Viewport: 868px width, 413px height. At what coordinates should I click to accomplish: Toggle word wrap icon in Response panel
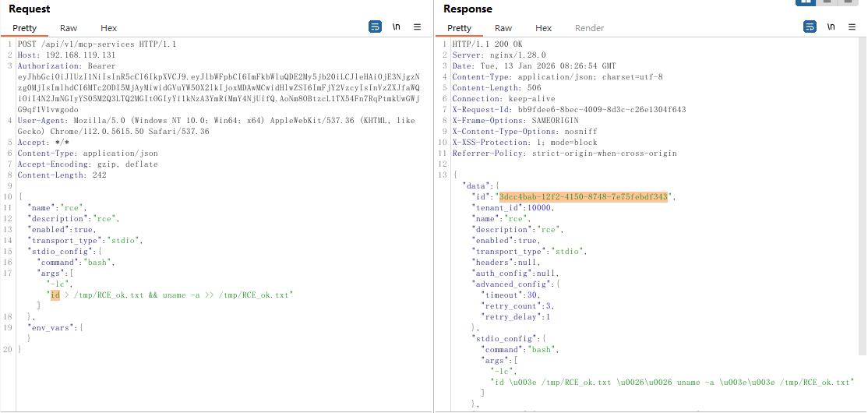(x=810, y=26)
